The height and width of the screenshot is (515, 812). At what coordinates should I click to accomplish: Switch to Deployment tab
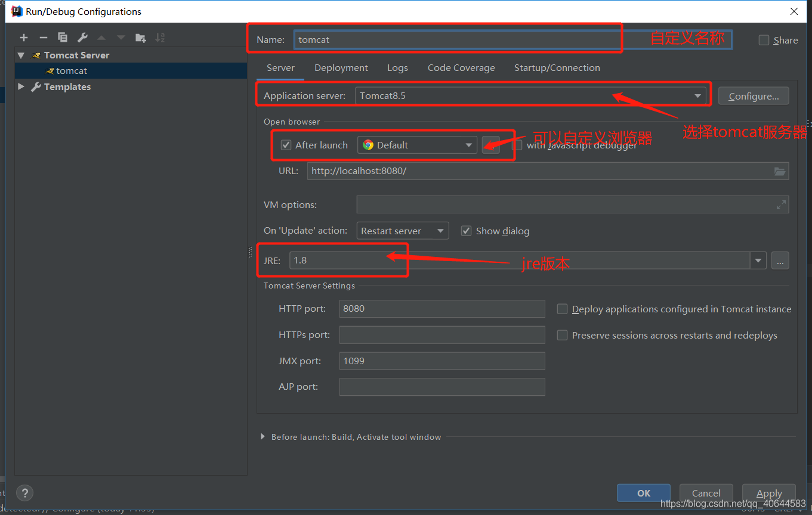coord(341,68)
